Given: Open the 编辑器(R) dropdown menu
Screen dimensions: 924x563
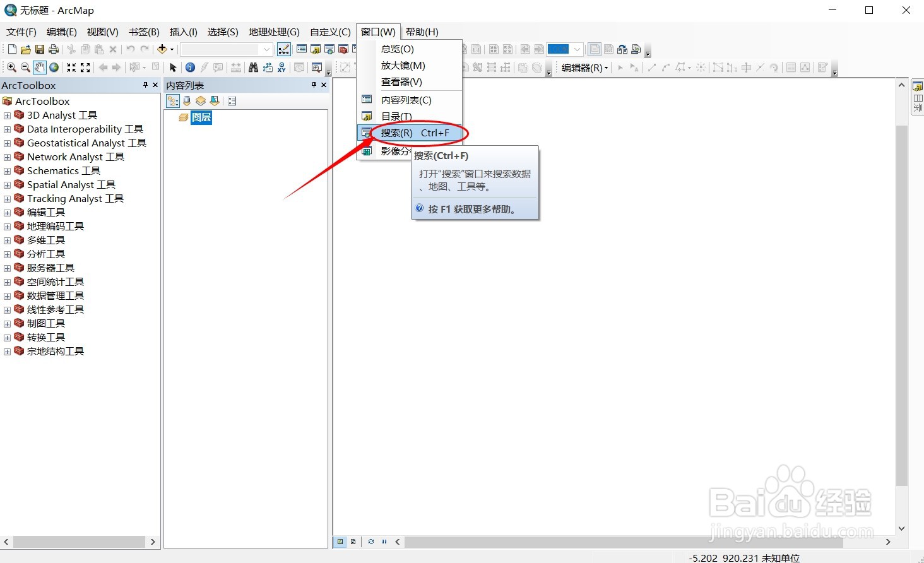Looking at the screenshot, I should point(585,68).
